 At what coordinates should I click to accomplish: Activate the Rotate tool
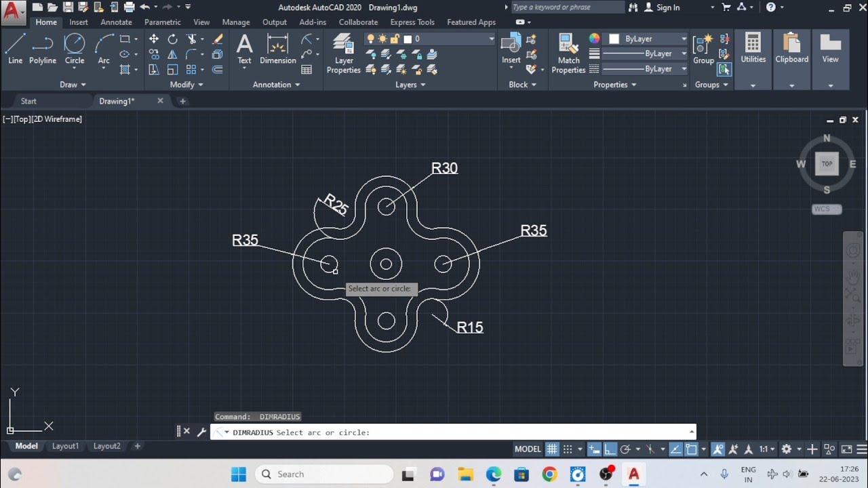point(172,39)
